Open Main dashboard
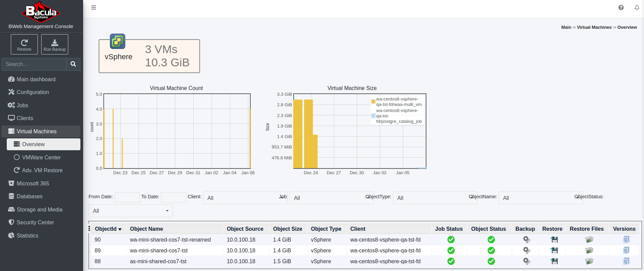The width and height of the screenshot is (644, 271). pyautogui.click(x=41, y=79)
